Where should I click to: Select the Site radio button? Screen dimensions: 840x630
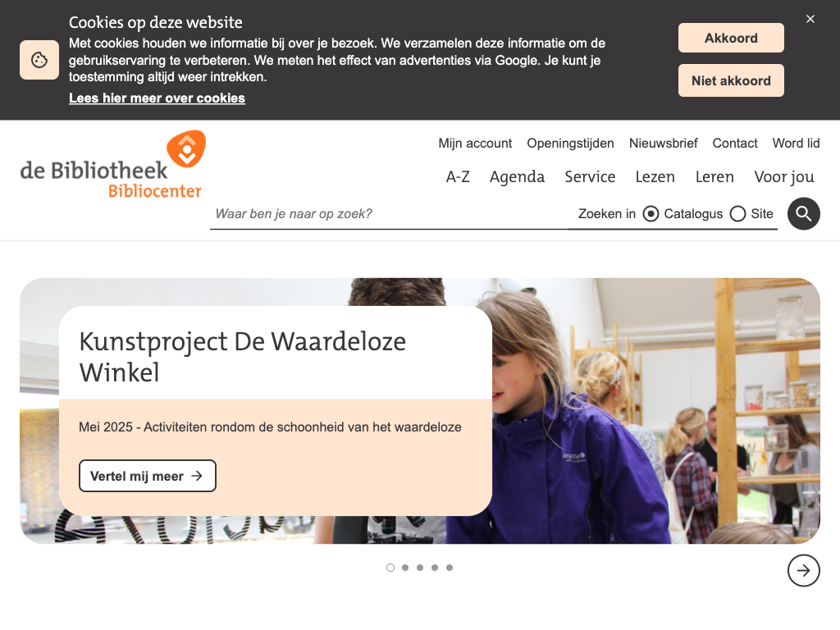[737, 214]
